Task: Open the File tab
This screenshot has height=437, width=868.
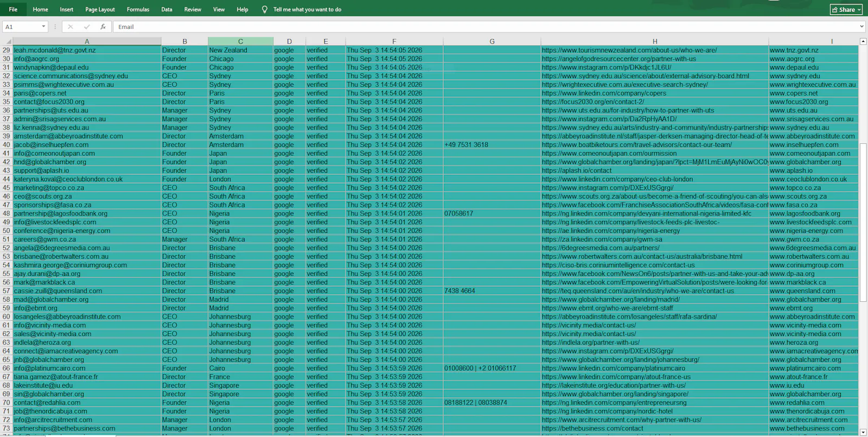Action: (x=13, y=9)
